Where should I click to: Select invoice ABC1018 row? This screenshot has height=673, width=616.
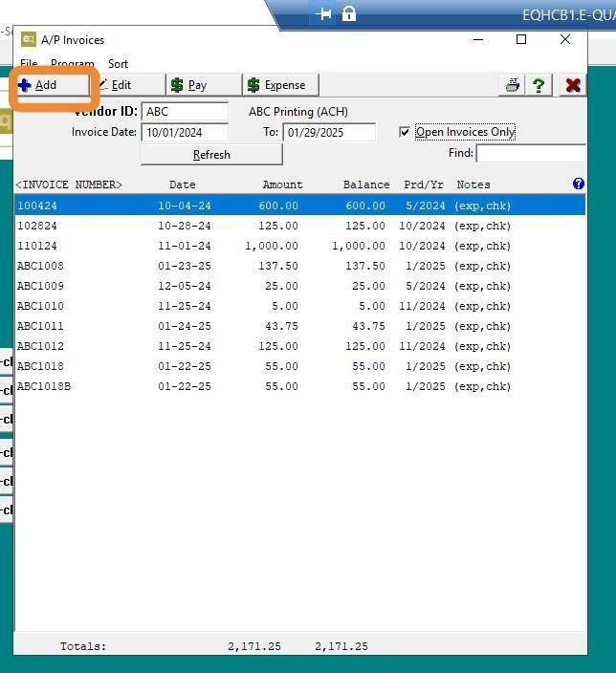pyautogui.click(x=299, y=366)
